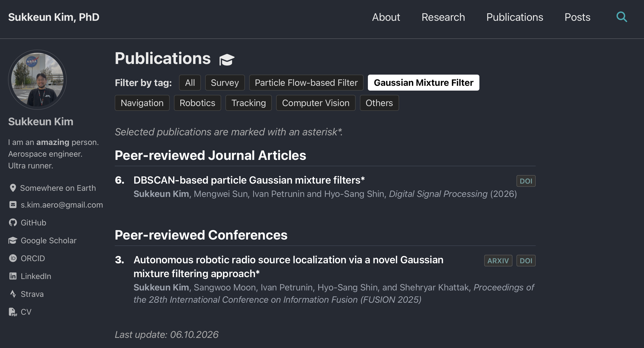The width and height of the screenshot is (644, 348).
Task: Open the Posts page
Action: (578, 17)
